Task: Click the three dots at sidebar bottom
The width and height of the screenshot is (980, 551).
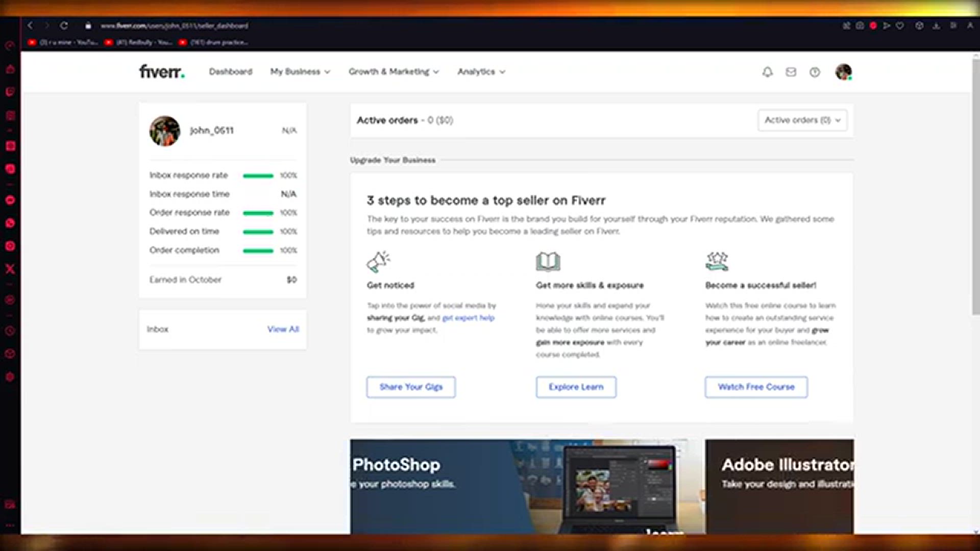Action: 10,525
